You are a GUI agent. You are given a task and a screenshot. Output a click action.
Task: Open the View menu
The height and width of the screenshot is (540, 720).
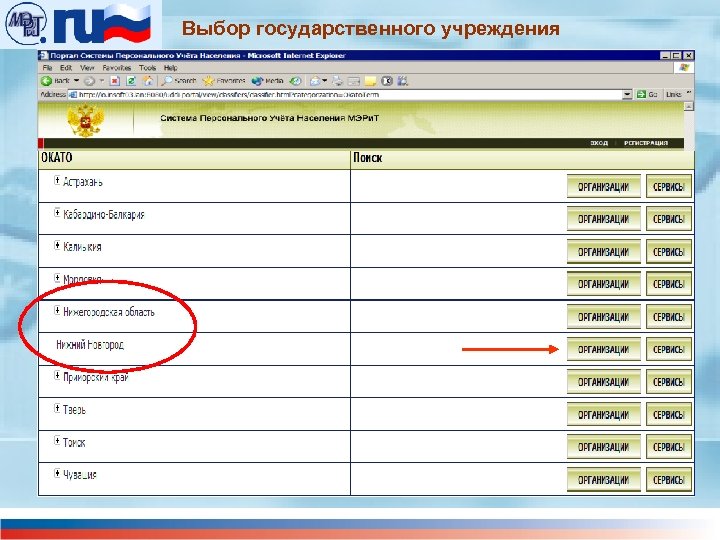87,68
